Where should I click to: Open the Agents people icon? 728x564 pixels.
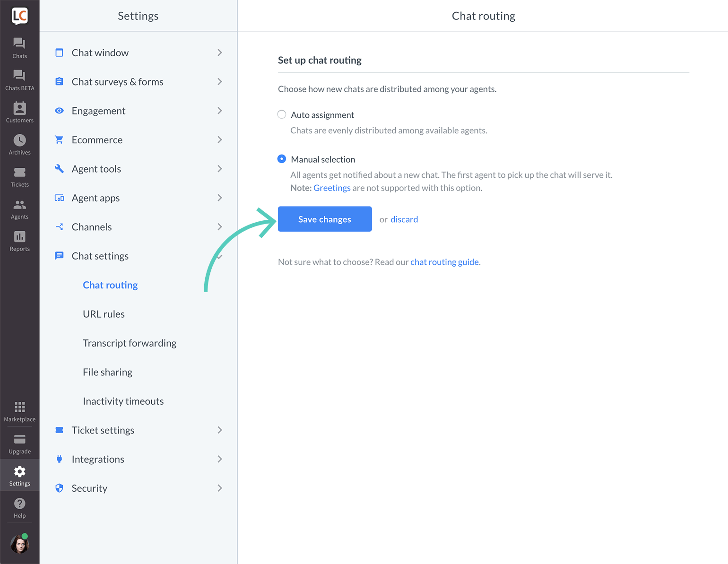pos(19,205)
